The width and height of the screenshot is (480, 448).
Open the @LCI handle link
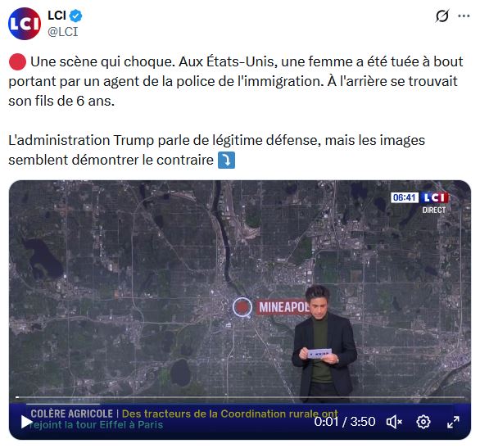pyautogui.click(x=63, y=31)
